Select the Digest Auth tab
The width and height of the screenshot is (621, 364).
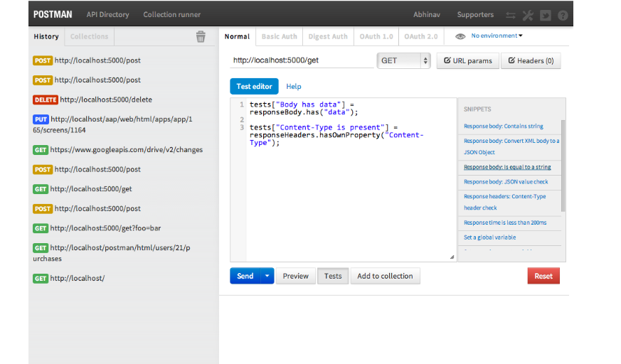328,36
